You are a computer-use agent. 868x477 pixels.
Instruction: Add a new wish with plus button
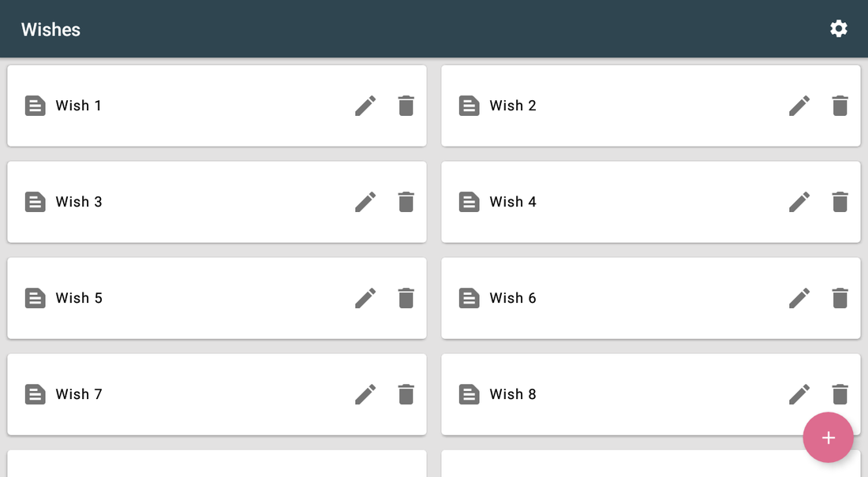[x=828, y=438]
